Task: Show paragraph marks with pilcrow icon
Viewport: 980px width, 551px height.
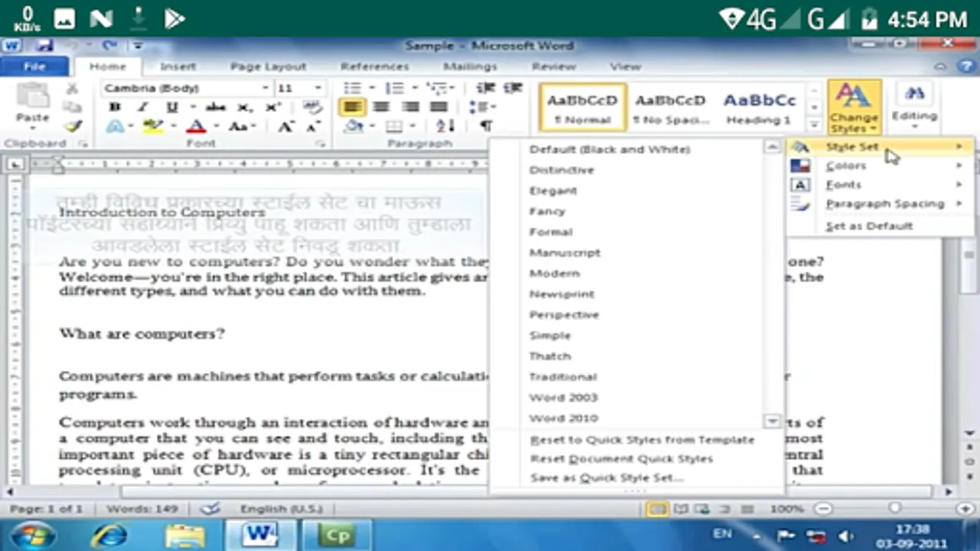Action: click(486, 126)
